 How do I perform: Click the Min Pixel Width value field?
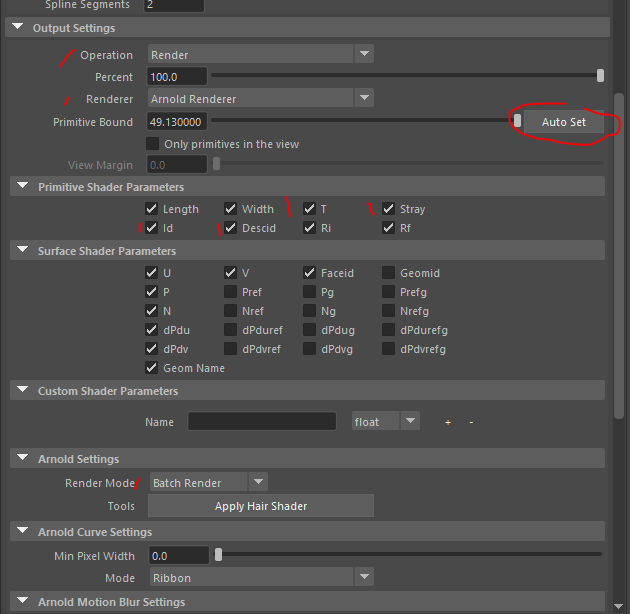click(x=179, y=556)
